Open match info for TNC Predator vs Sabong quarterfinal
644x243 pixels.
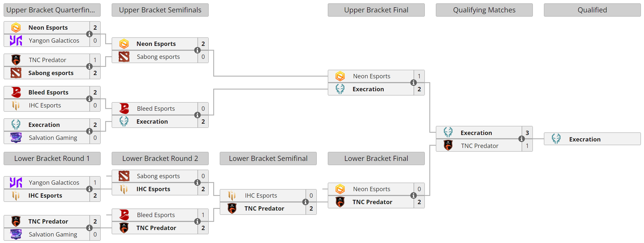(89, 66)
